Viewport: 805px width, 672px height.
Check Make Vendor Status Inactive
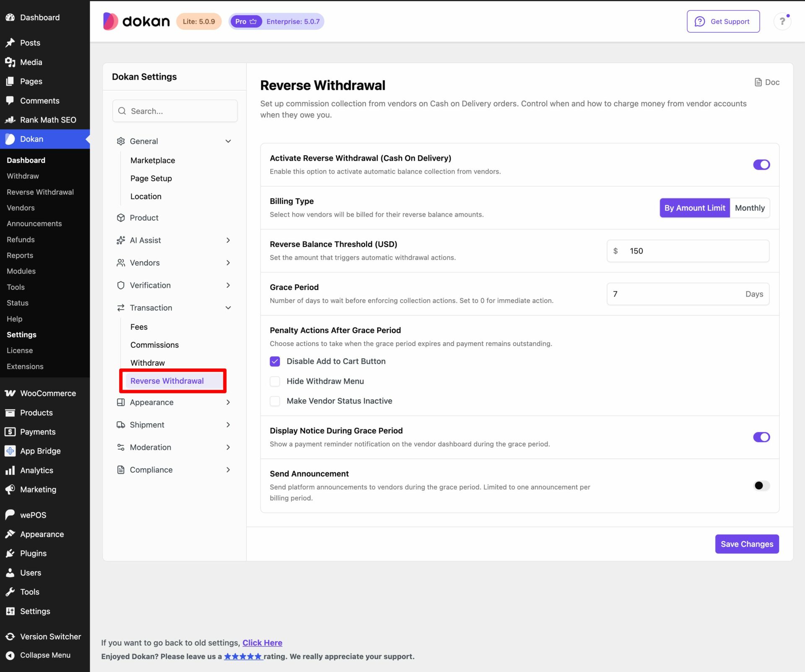click(275, 401)
